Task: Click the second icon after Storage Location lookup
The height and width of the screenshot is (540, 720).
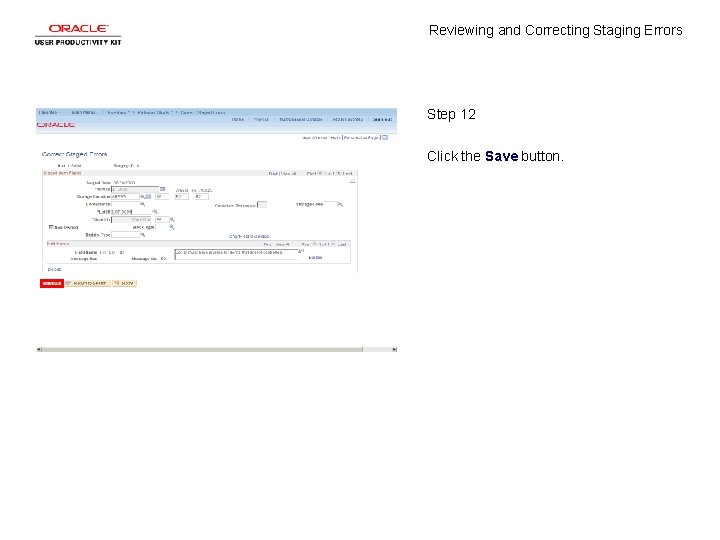Action: click(x=148, y=197)
